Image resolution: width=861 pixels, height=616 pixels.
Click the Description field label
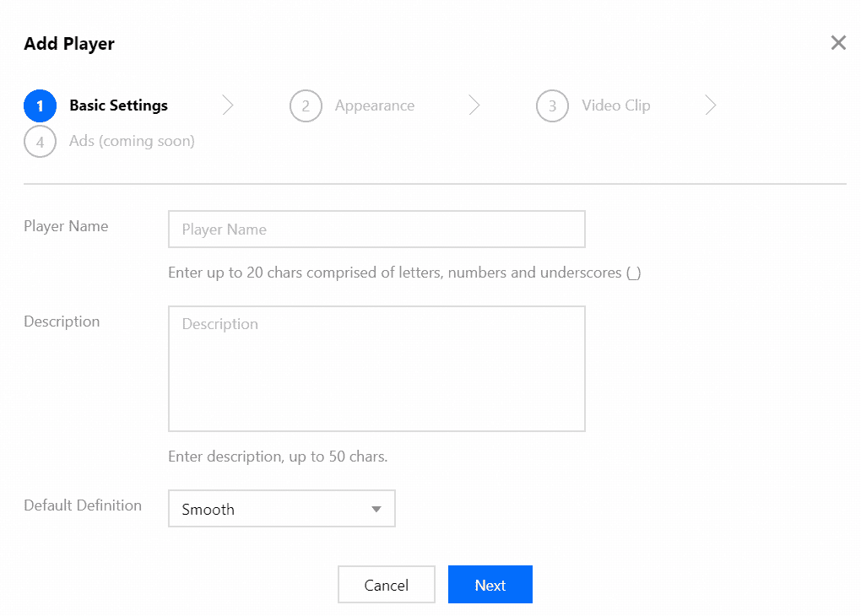click(62, 322)
